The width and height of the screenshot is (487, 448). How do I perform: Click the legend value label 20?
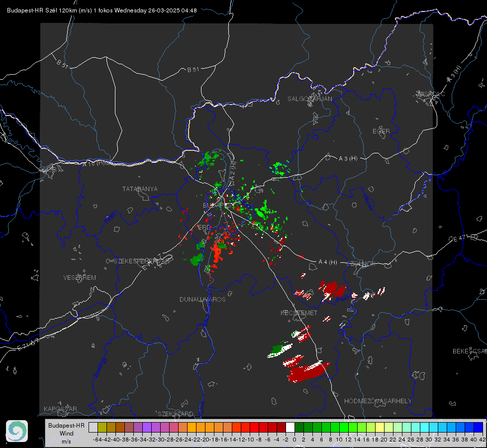384,440
